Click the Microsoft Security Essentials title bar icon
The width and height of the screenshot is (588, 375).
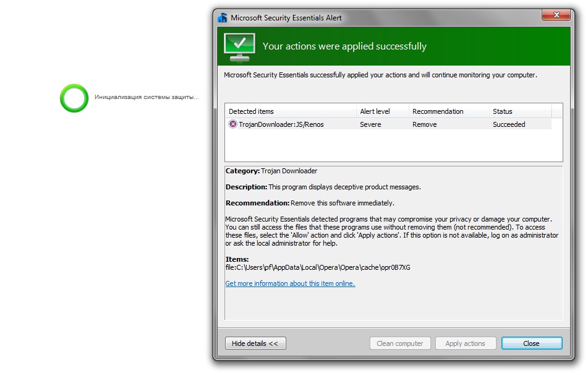pos(223,18)
